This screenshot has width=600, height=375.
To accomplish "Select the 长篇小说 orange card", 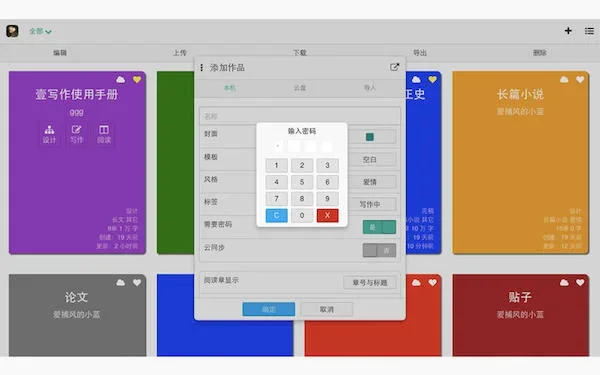I will pyautogui.click(x=520, y=163).
